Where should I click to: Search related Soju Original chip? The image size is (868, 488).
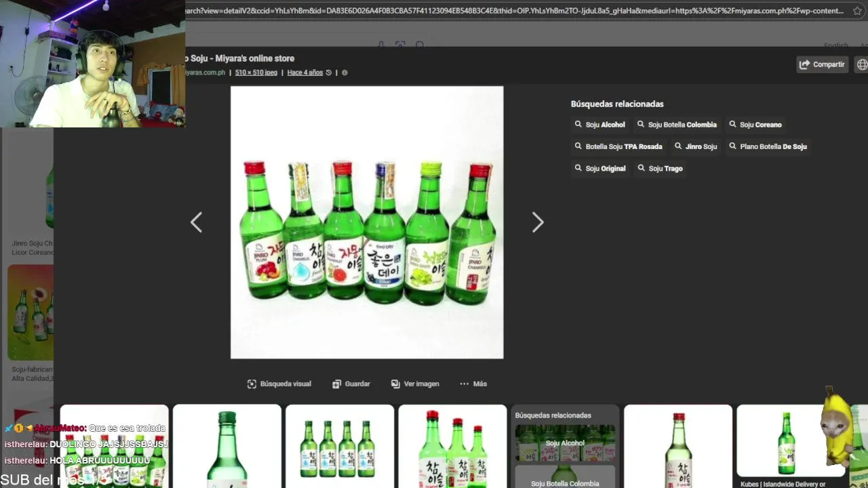point(600,168)
